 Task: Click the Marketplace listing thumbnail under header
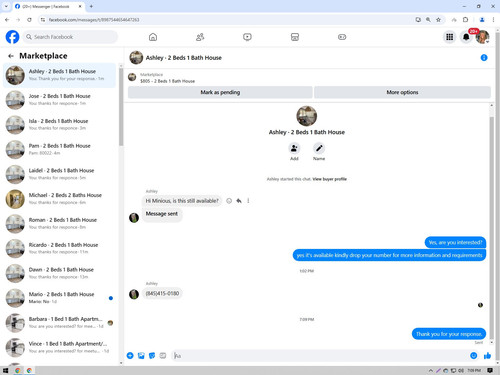click(132, 77)
